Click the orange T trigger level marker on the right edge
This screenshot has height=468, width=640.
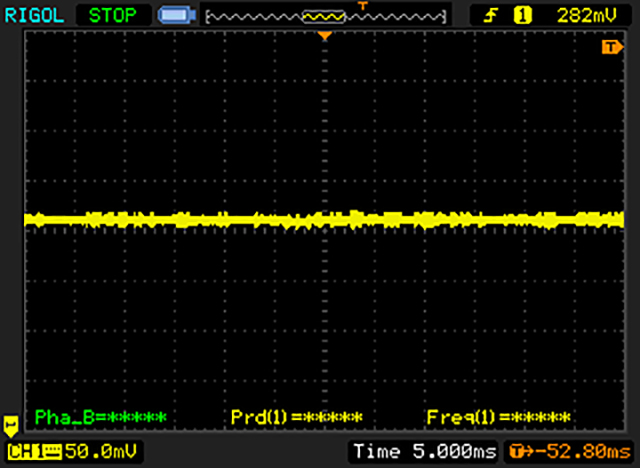(x=612, y=47)
